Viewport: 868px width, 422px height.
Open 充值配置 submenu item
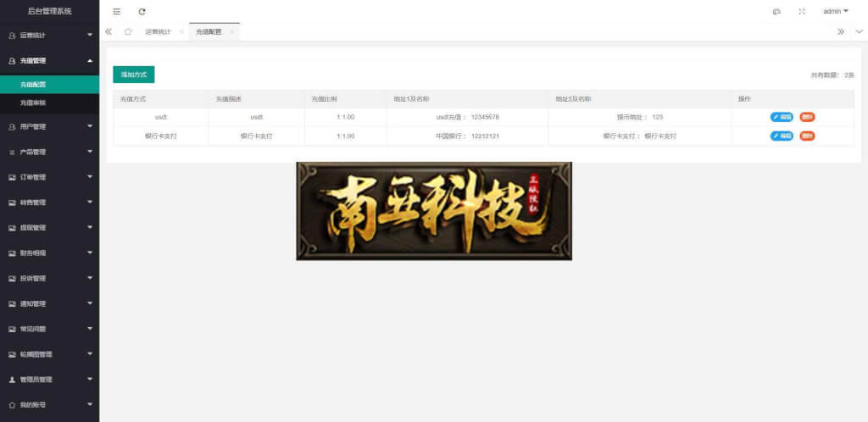pos(49,85)
